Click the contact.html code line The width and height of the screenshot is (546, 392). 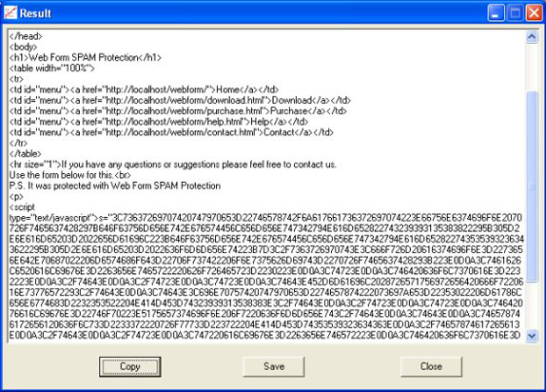(171, 132)
